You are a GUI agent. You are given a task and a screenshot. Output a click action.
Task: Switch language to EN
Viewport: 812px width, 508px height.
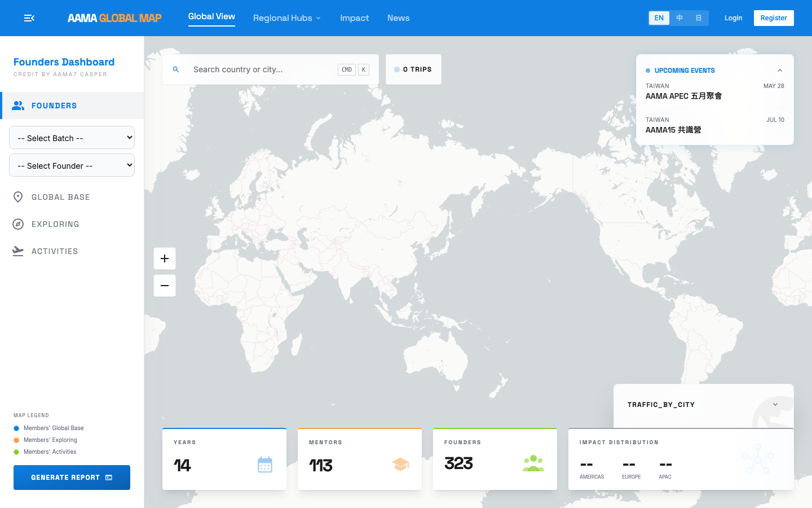pyautogui.click(x=659, y=18)
